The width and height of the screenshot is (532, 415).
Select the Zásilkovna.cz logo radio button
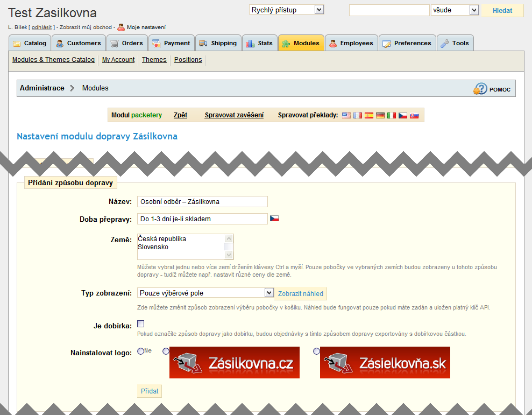[x=166, y=351]
